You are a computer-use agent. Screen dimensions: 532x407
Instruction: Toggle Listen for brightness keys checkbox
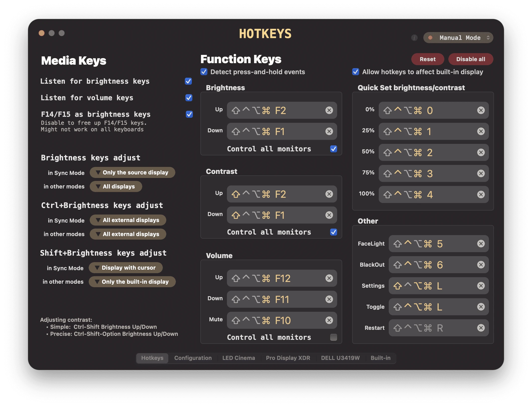tap(188, 81)
